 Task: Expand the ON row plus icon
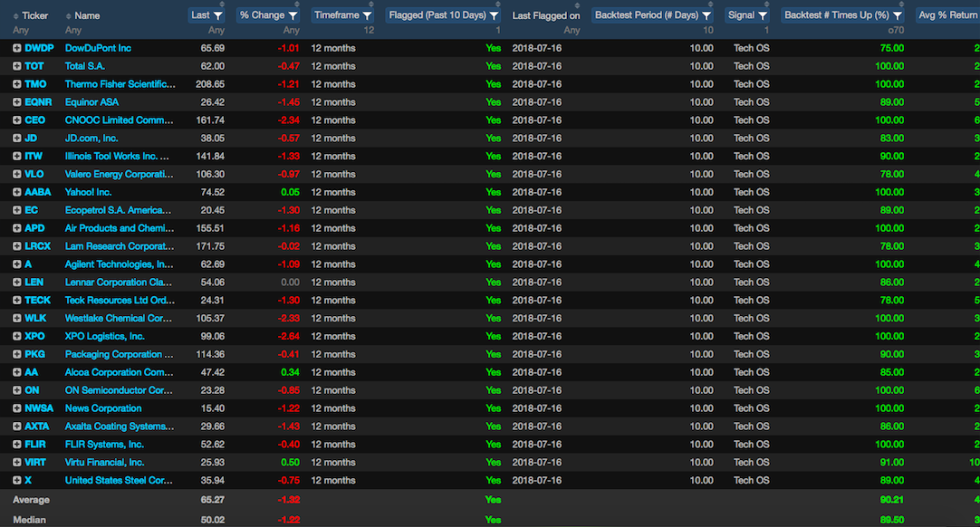pyautogui.click(x=17, y=390)
